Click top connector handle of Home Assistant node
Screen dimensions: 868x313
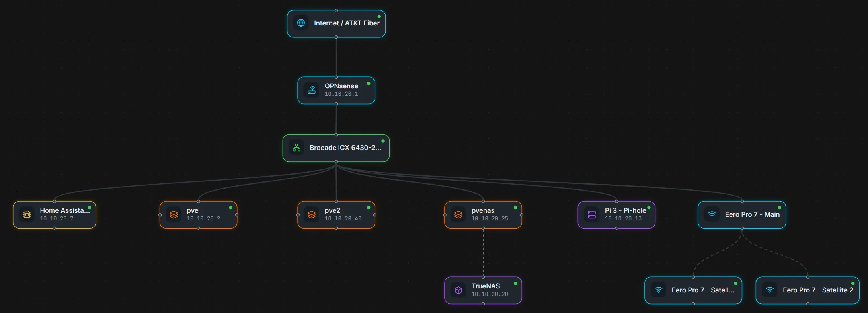55,202
